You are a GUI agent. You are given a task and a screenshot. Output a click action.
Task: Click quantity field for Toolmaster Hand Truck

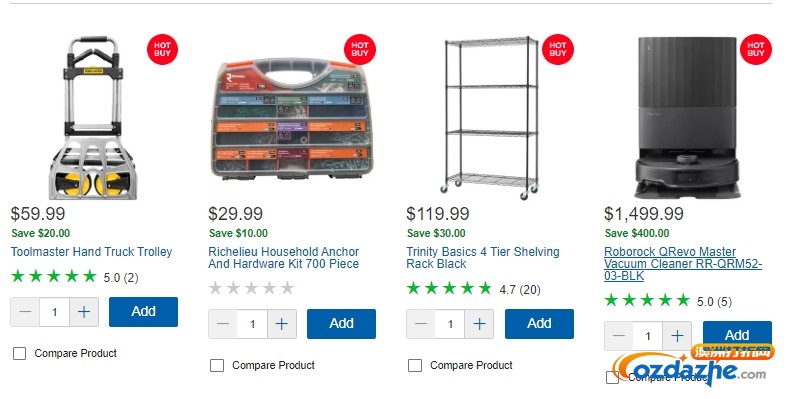tap(54, 312)
